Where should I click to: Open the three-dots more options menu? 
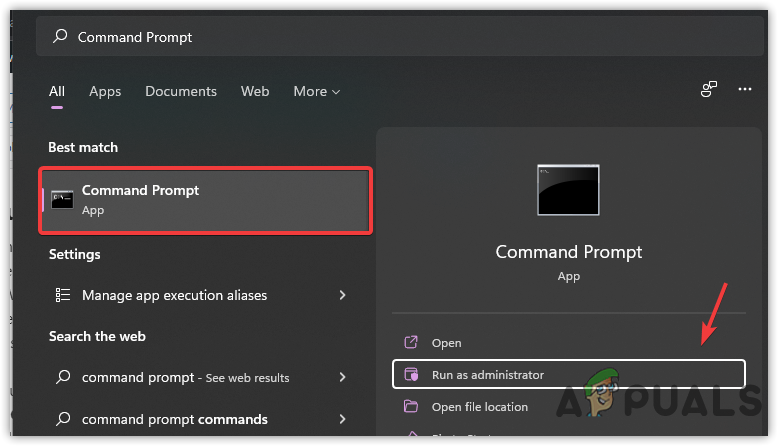[x=744, y=90]
